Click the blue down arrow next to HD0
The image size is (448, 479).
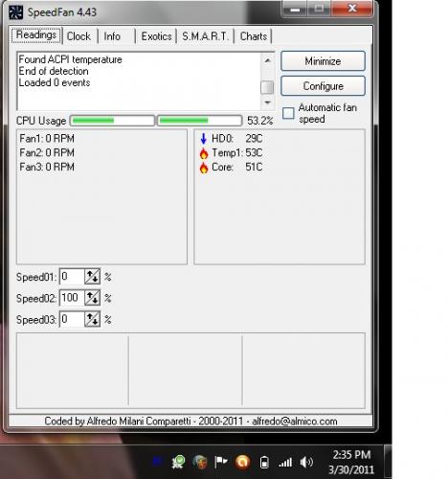click(x=203, y=139)
